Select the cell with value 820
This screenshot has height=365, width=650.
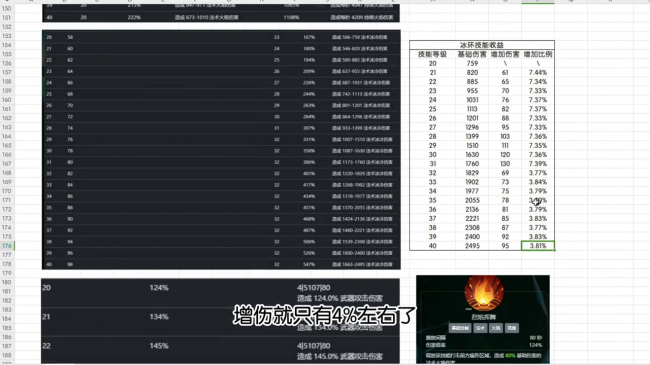click(472, 73)
